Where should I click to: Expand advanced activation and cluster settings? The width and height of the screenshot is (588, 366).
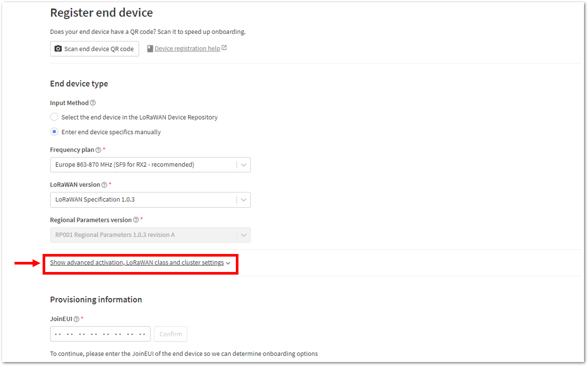pyautogui.click(x=140, y=263)
